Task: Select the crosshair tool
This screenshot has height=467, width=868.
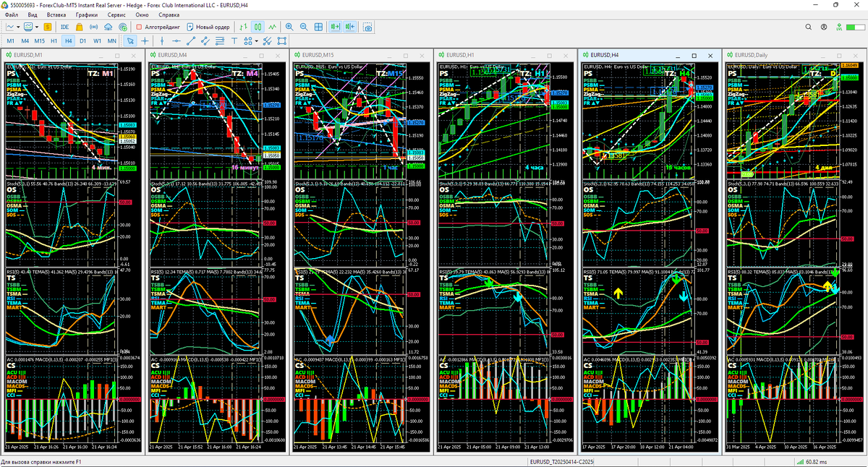Action: (145, 41)
